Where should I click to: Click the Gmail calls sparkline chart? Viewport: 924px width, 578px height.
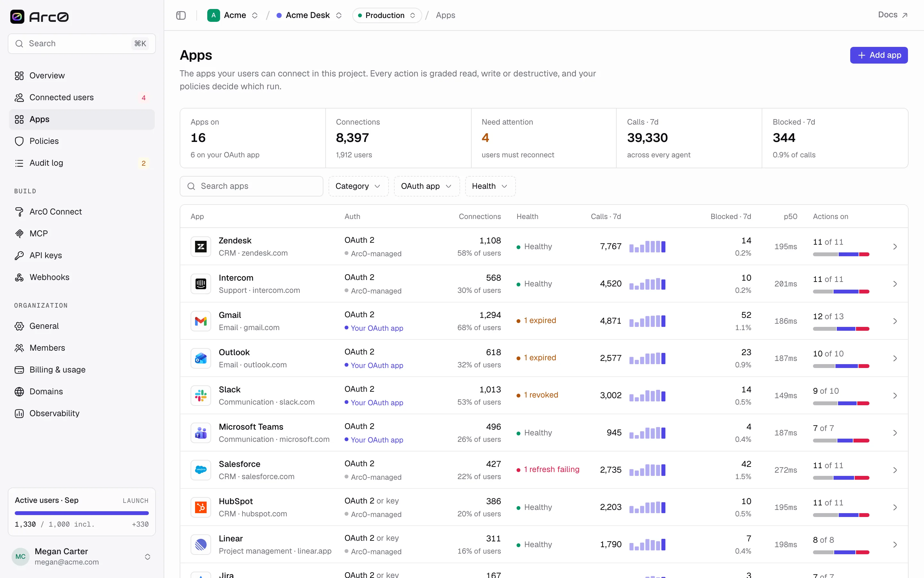tap(647, 321)
